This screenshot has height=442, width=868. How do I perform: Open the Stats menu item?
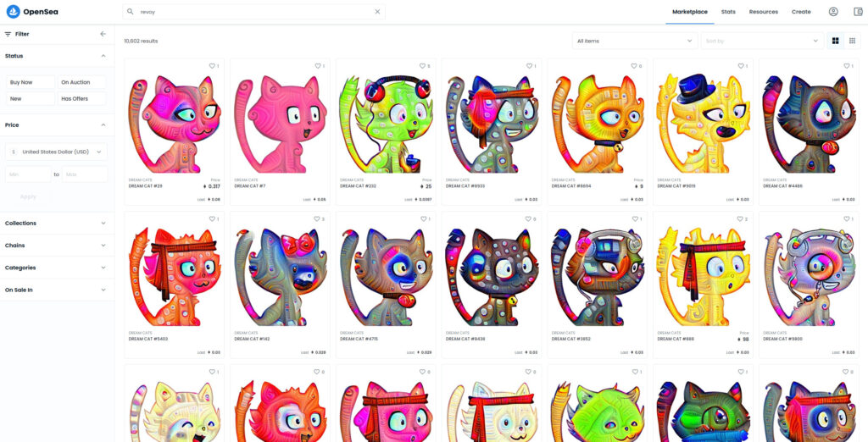pos(728,12)
